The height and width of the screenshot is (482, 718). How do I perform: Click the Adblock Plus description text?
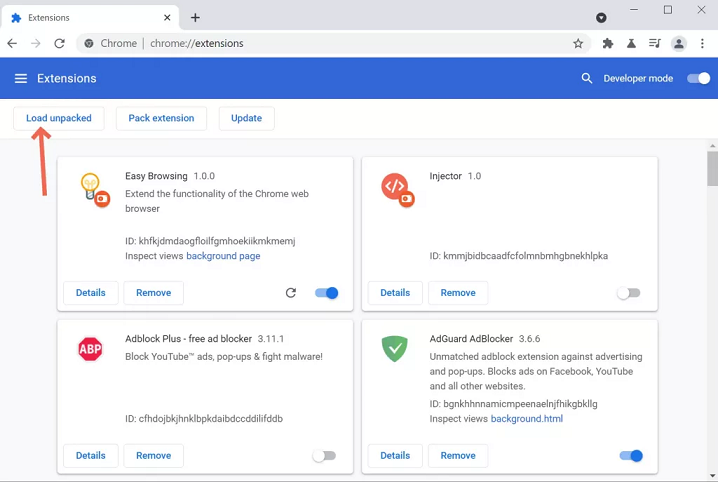pos(224,357)
